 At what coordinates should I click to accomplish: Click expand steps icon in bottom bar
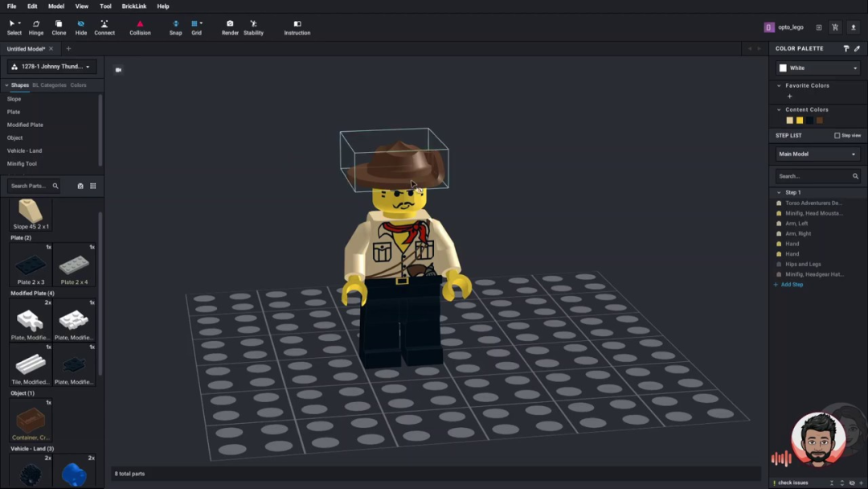point(842,483)
